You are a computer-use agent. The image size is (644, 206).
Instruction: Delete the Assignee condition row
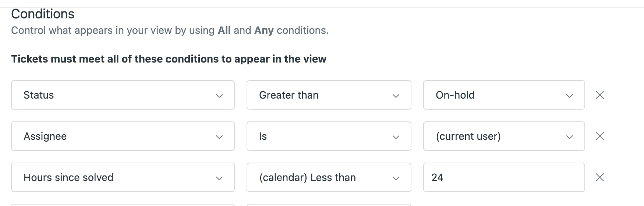(x=599, y=136)
